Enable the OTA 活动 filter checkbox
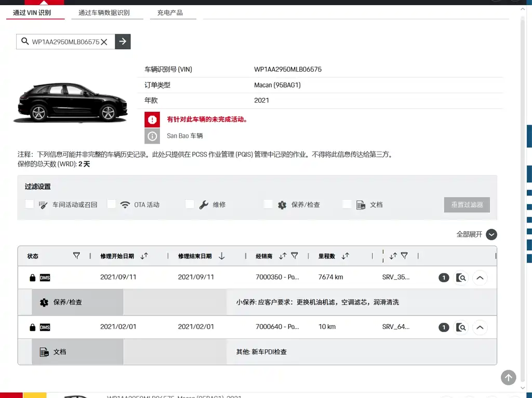 pos(111,204)
